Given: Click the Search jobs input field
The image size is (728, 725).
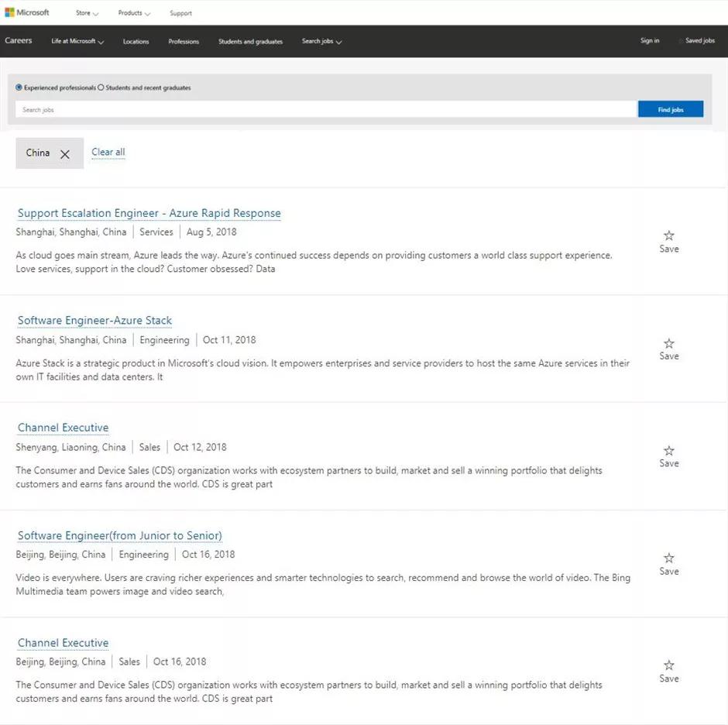Looking at the screenshot, I should pyautogui.click(x=325, y=110).
